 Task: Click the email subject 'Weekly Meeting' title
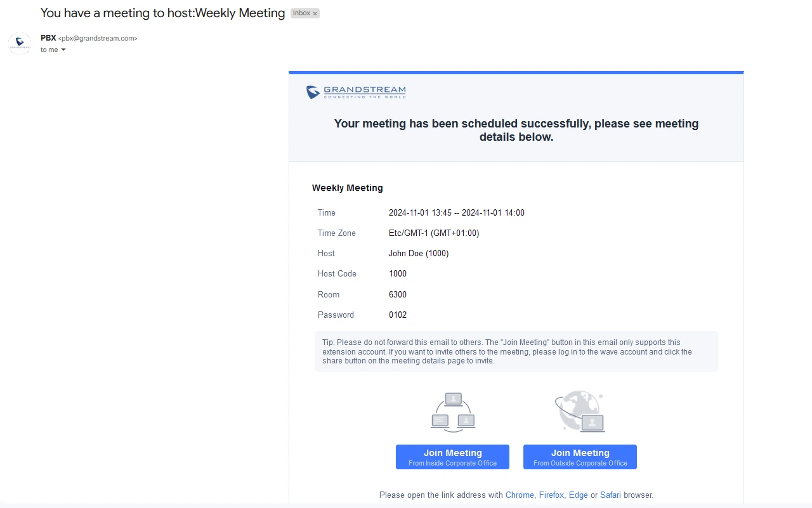162,13
